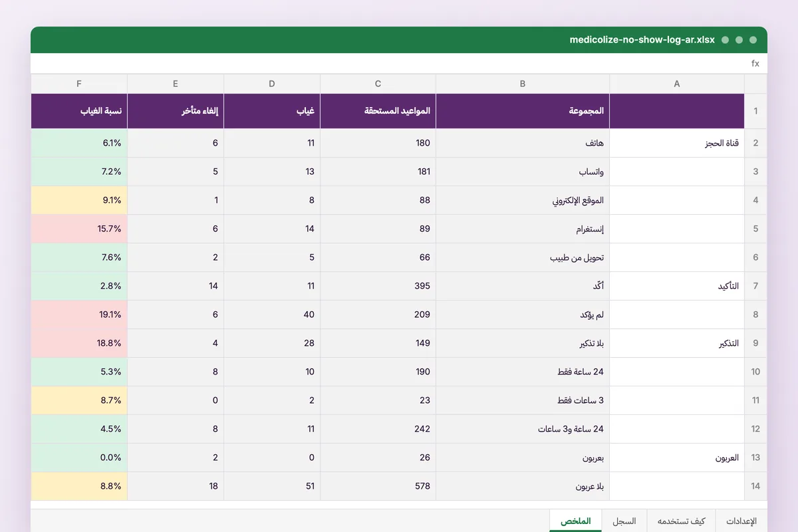The height and width of the screenshot is (532, 798).
Task: Select the 395 due appointments cell
Action: (378, 286)
